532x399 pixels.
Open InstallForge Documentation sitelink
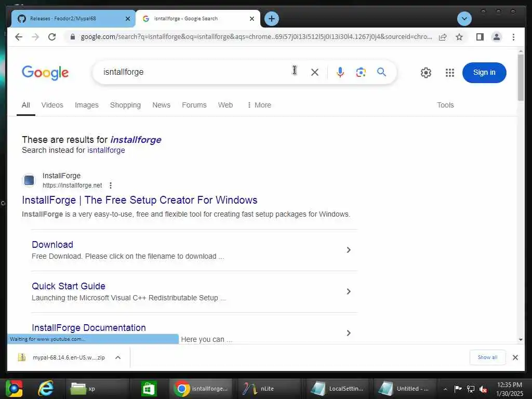point(88,328)
